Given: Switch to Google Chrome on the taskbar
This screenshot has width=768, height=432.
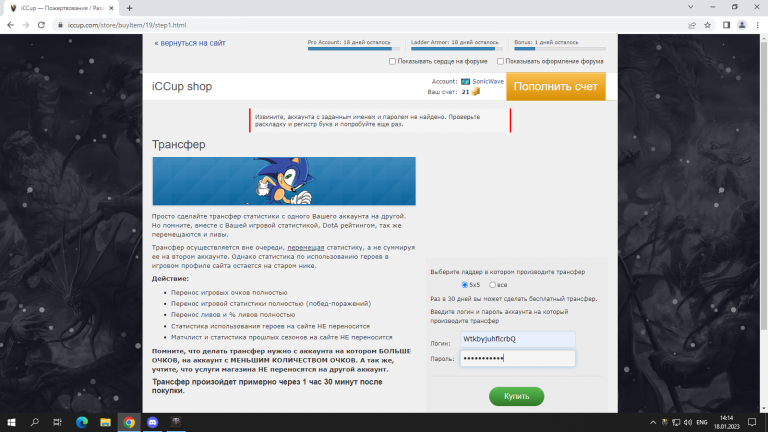Looking at the screenshot, I should pos(129,422).
